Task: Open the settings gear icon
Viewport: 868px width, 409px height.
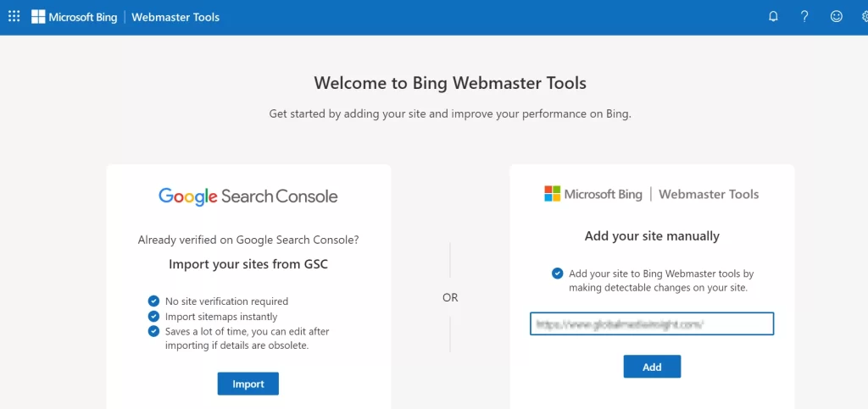Action: point(864,16)
